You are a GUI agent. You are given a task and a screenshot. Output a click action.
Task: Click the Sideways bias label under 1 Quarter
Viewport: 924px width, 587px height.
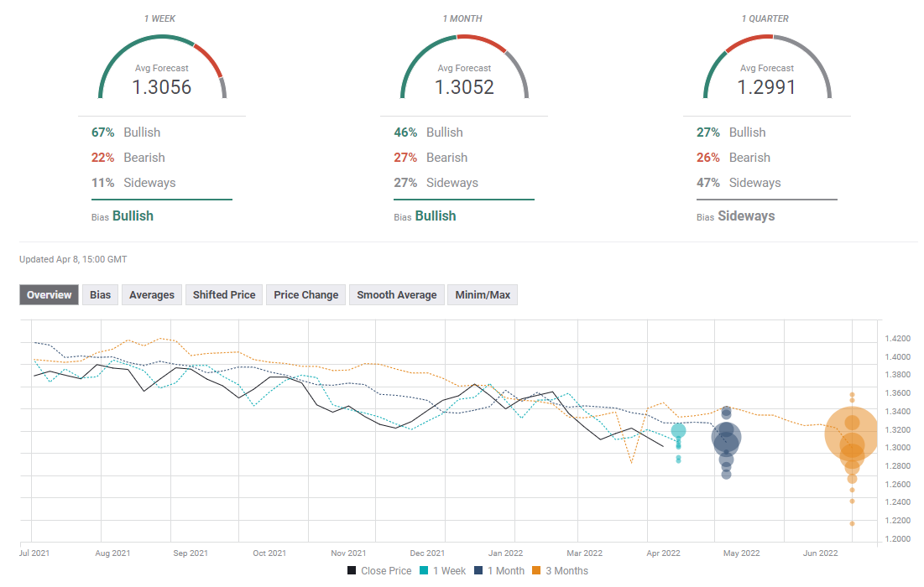pos(746,216)
